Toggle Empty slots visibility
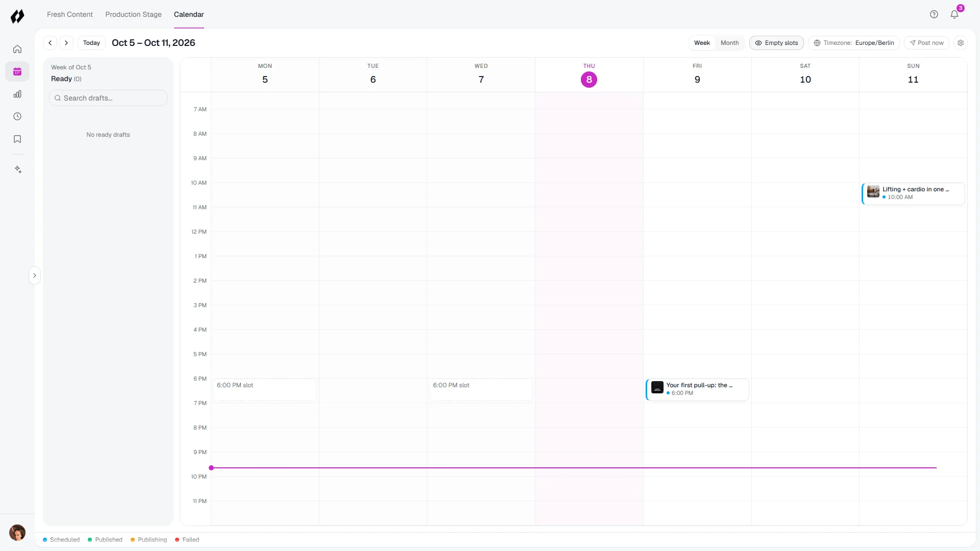Image resolution: width=980 pixels, height=551 pixels. 776,43
